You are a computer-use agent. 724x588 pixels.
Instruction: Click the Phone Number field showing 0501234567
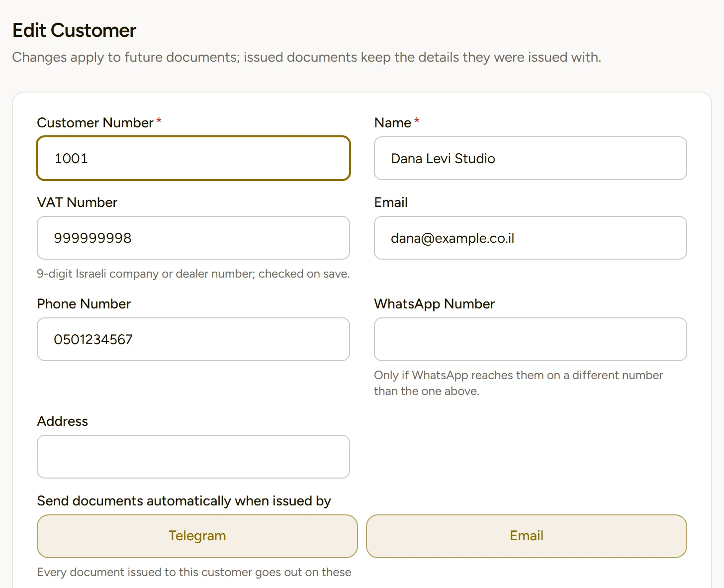193,339
